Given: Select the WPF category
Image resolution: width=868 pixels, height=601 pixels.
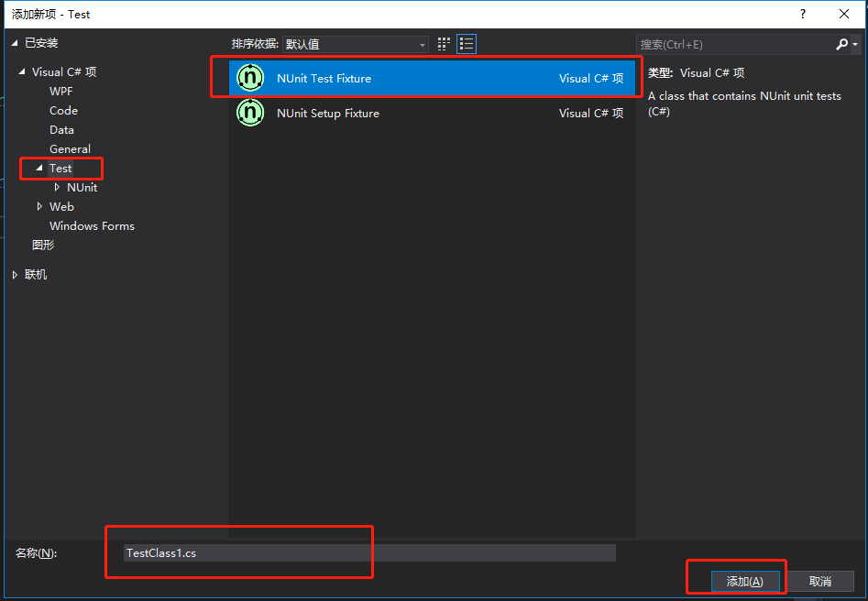Looking at the screenshot, I should (x=61, y=91).
